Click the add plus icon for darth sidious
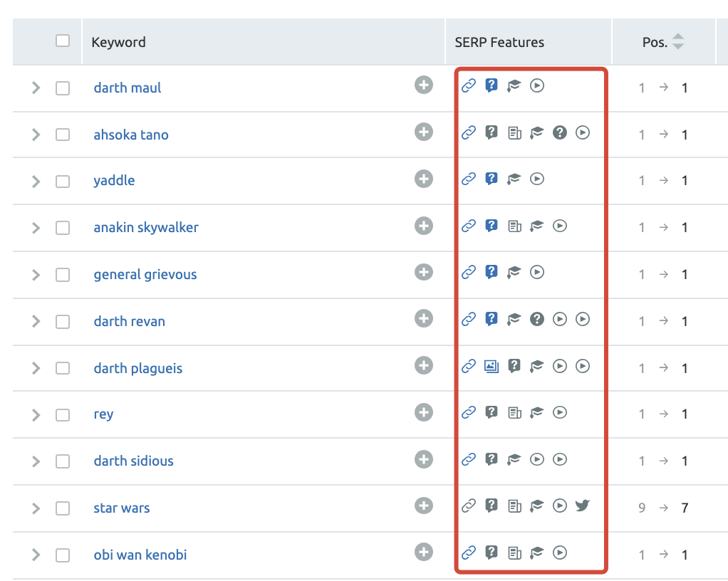 [423, 459]
